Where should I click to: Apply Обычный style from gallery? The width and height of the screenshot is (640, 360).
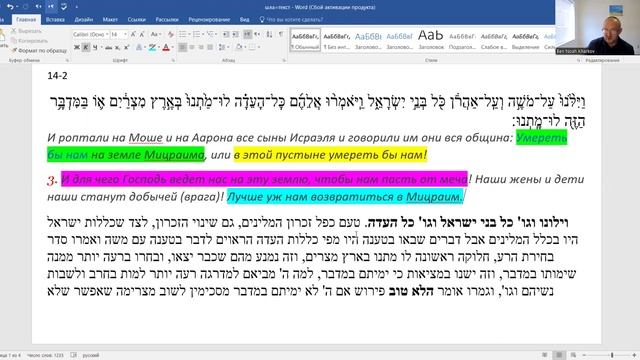coord(305,40)
